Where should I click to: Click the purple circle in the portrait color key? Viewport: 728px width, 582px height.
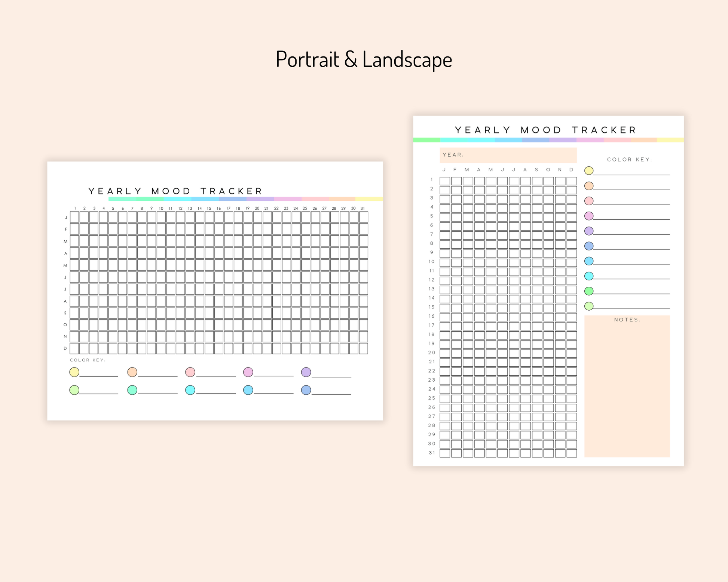click(x=589, y=231)
